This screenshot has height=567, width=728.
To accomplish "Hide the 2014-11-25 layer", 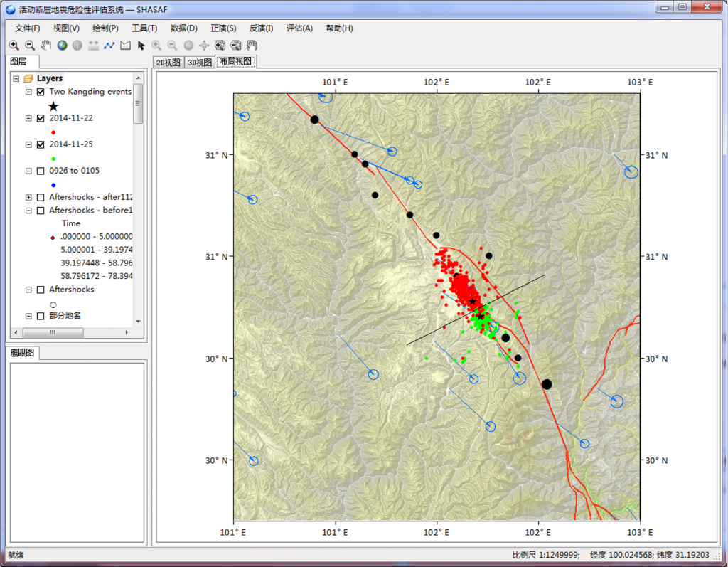I will (41, 144).
